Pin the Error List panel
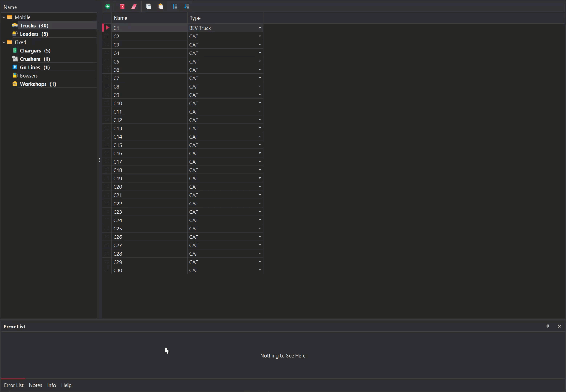This screenshot has height=392, width=566. click(548, 326)
